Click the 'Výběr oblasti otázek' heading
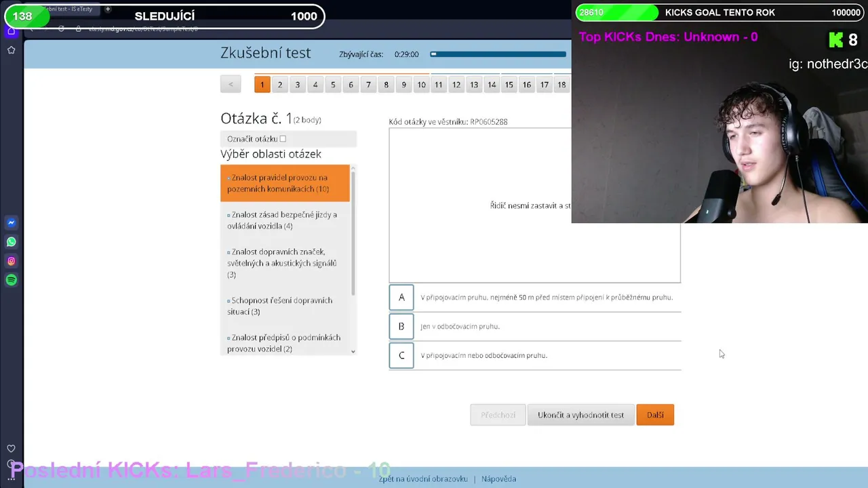The height and width of the screenshot is (488, 868). [271, 154]
